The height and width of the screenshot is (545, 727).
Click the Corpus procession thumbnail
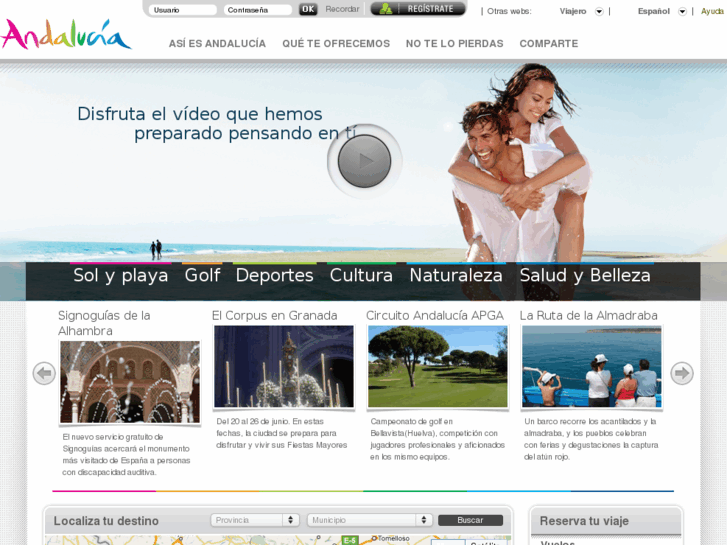284,366
